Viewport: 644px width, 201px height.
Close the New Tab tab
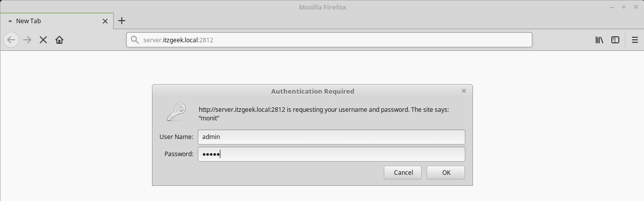click(105, 21)
